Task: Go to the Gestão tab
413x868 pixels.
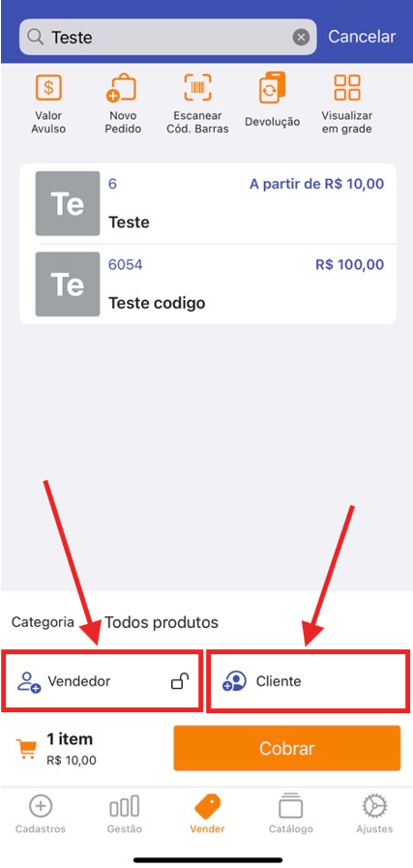Action: click(x=125, y=814)
